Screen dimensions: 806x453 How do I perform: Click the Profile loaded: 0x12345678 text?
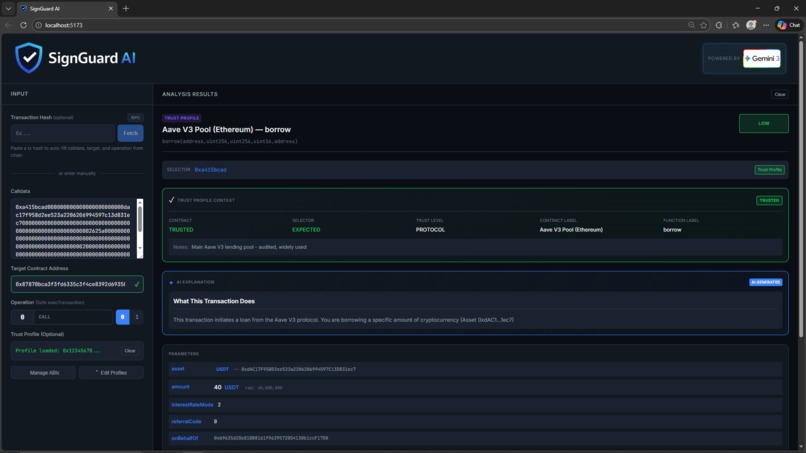58,351
